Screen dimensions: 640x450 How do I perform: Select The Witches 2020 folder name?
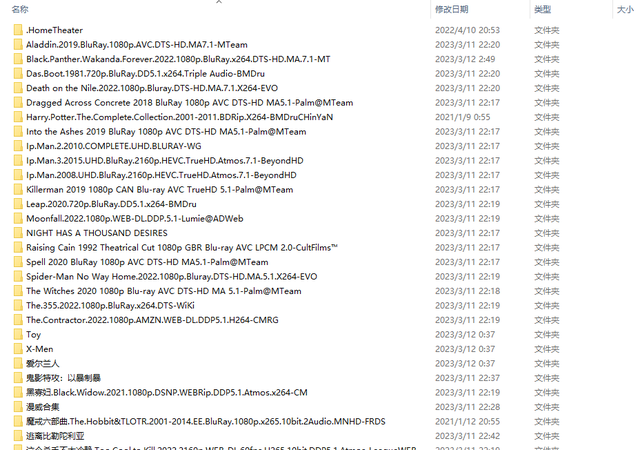(x=164, y=291)
